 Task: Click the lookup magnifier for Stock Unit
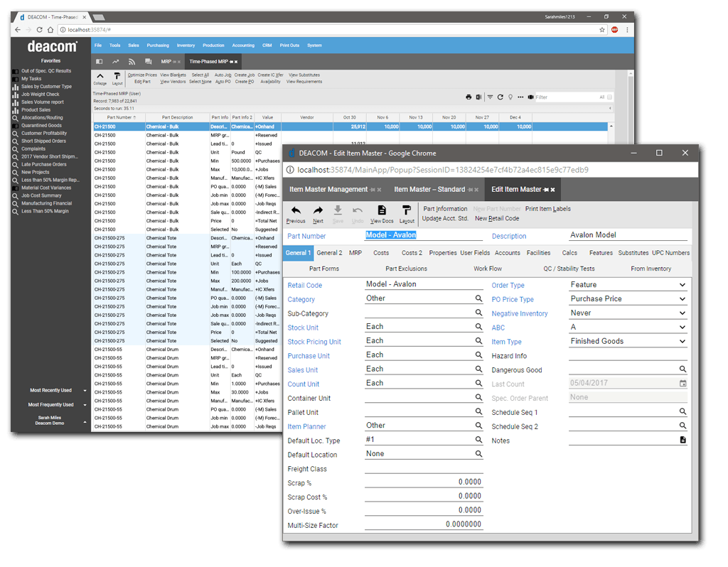(478, 327)
